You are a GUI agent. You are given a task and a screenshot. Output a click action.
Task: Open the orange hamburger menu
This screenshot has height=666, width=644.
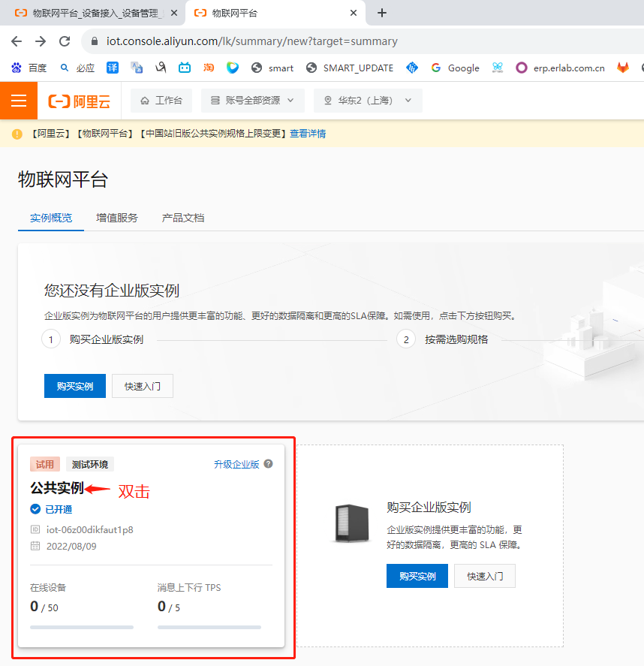(19, 101)
